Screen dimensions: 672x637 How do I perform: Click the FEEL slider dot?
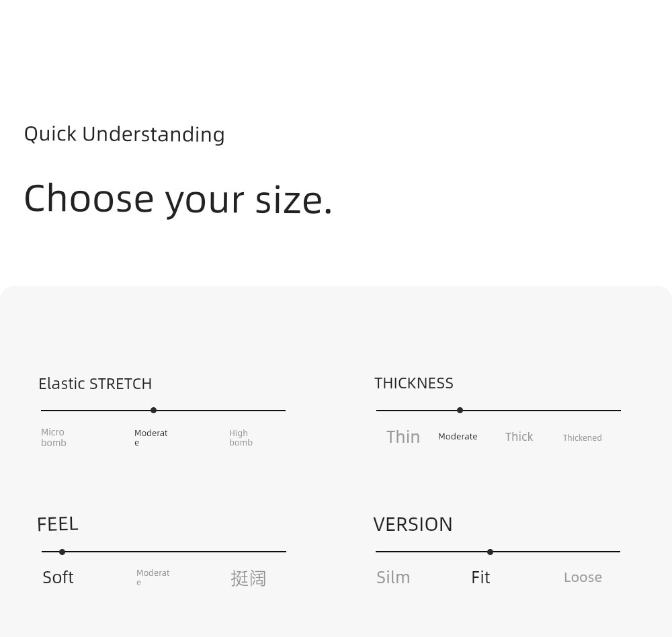pos(62,552)
